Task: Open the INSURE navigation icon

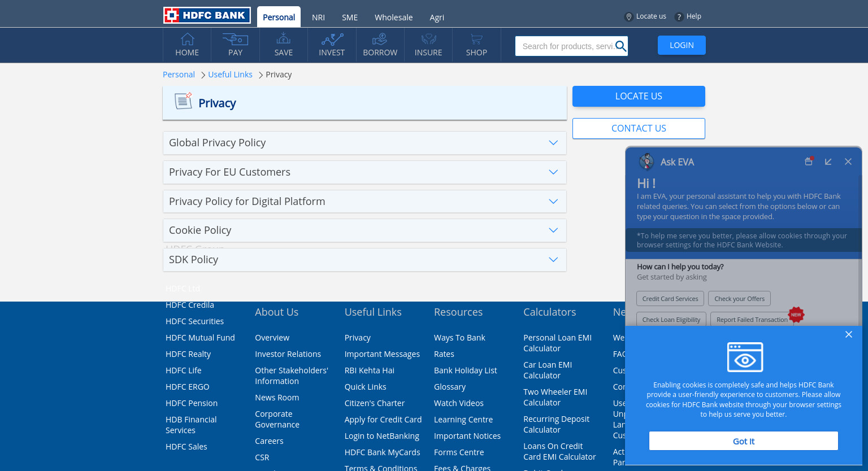Action: pos(428,39)
